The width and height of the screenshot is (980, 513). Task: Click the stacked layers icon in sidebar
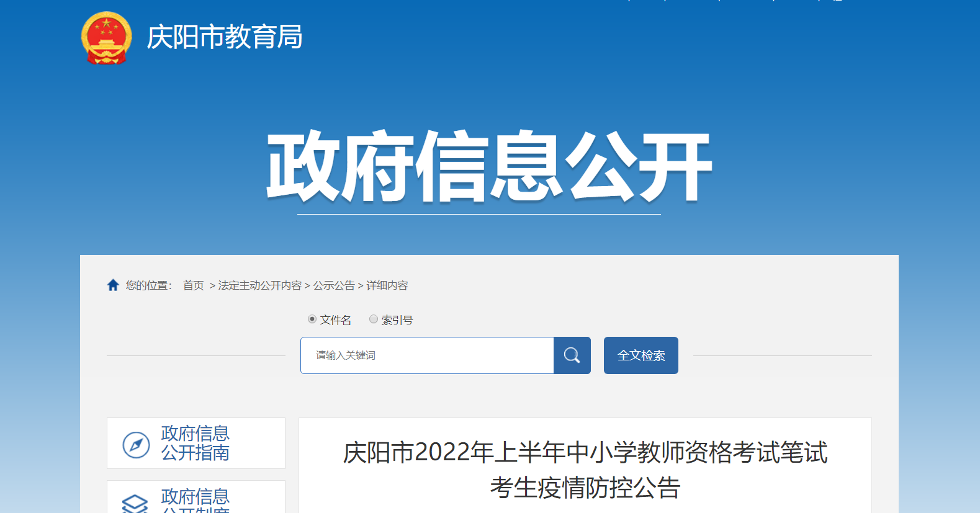[x=135, y=504]
